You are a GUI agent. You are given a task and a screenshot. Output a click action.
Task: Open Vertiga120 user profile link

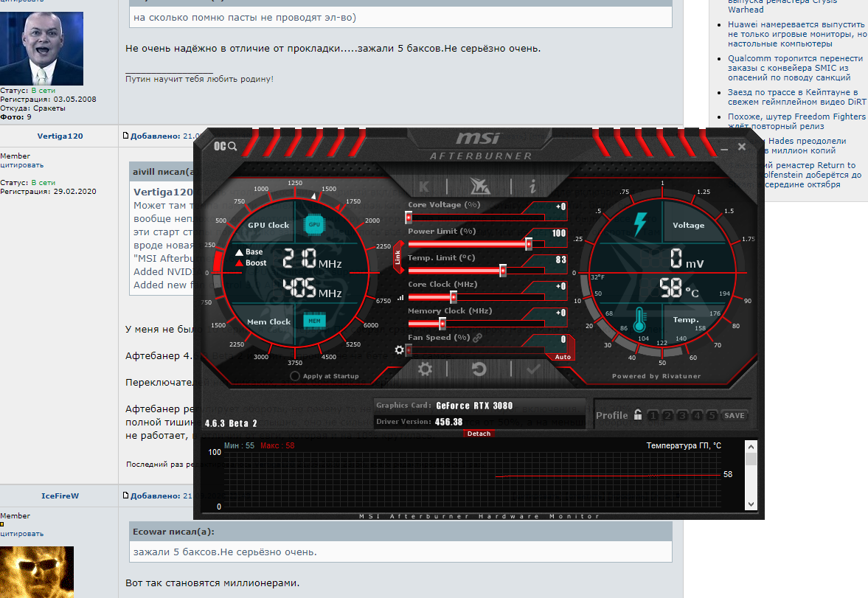[60, 136]
